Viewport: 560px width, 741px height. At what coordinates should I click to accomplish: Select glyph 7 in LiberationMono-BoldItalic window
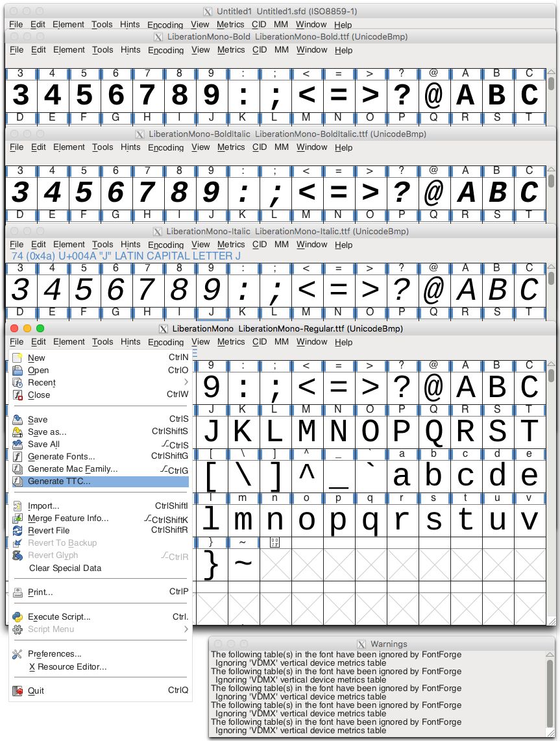147,192
